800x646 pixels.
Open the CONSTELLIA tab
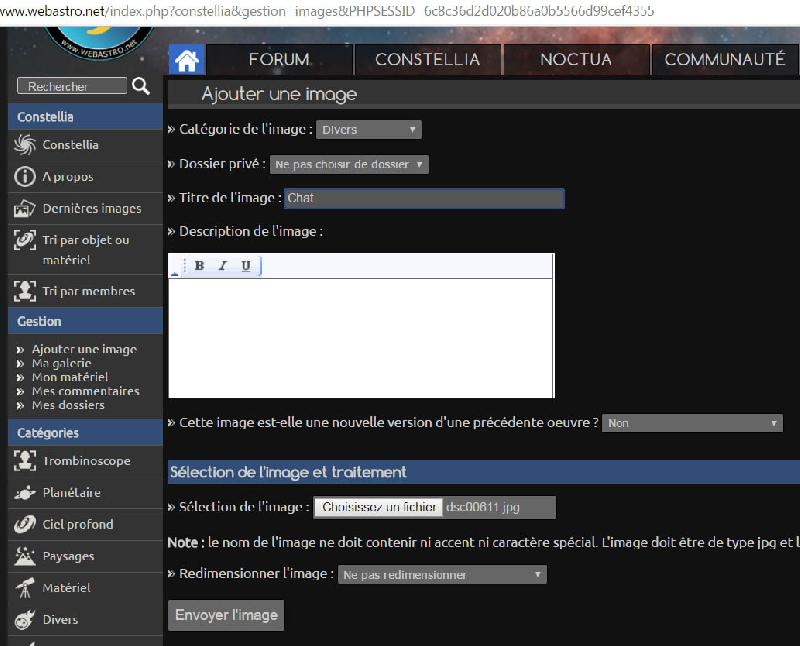[x=428, y=60]
